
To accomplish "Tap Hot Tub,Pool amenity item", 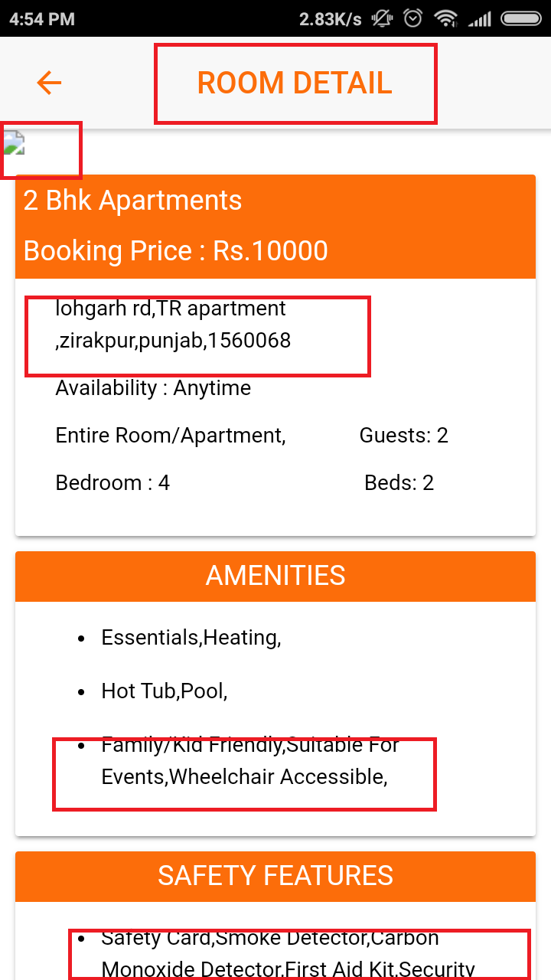I will pos(165,691).
